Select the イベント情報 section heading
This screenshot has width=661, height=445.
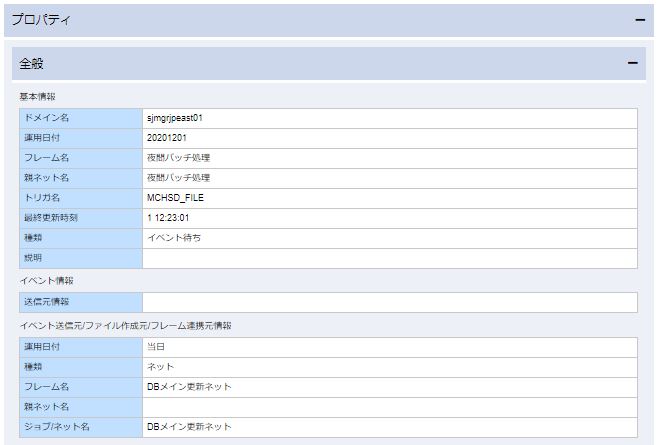pos(46,281)
